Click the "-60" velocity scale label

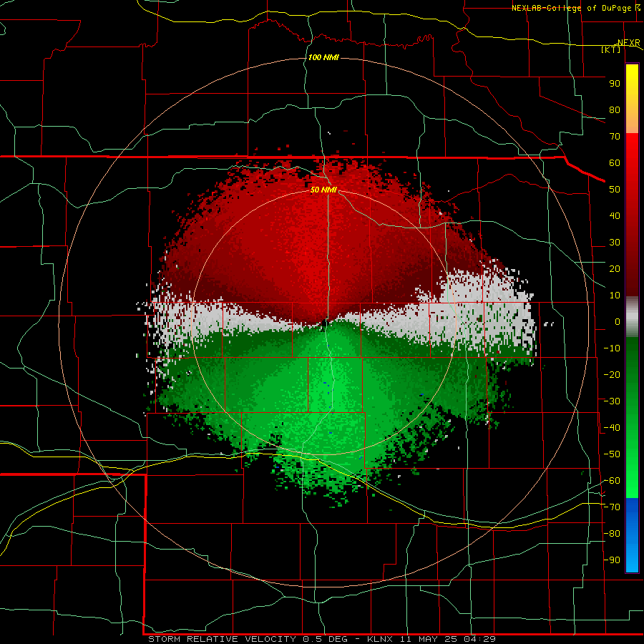click(x=612, y=481)
